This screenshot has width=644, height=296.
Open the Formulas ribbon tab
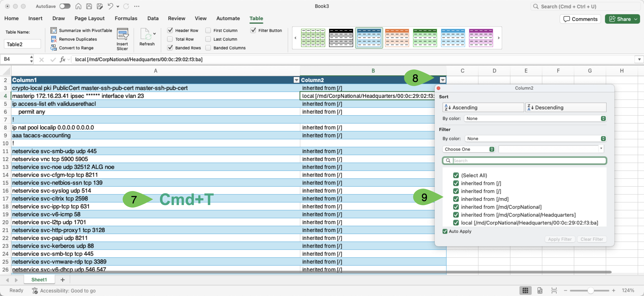(126, 18)
